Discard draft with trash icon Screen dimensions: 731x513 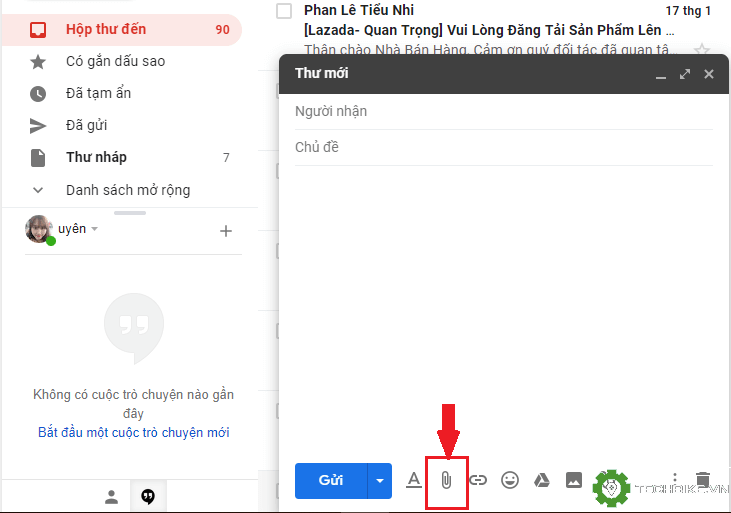703,480
